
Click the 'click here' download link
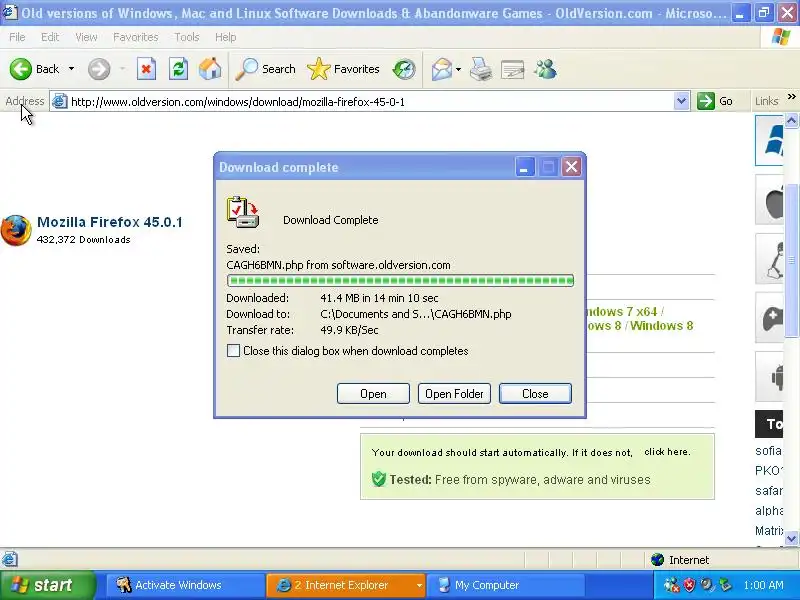point(667,452)
